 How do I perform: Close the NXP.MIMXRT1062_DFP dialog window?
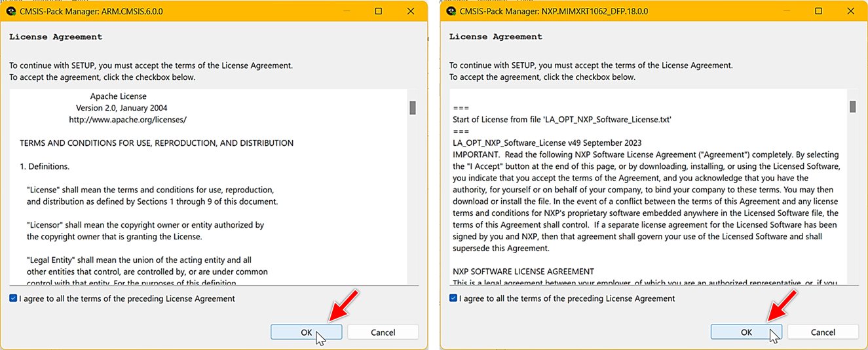coord(851,11)
